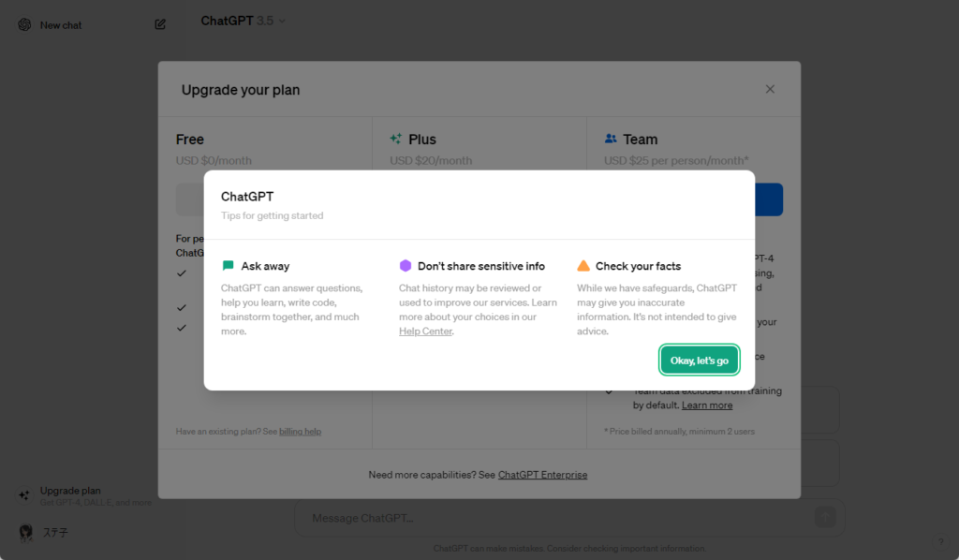Click the purple Don't share sensitive info icon

406,266
